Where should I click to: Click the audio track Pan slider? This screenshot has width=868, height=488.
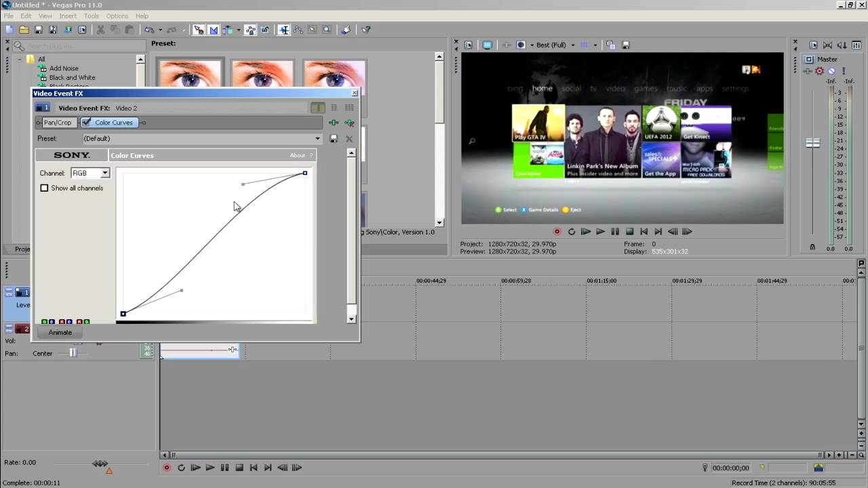[x=73, y=353]
